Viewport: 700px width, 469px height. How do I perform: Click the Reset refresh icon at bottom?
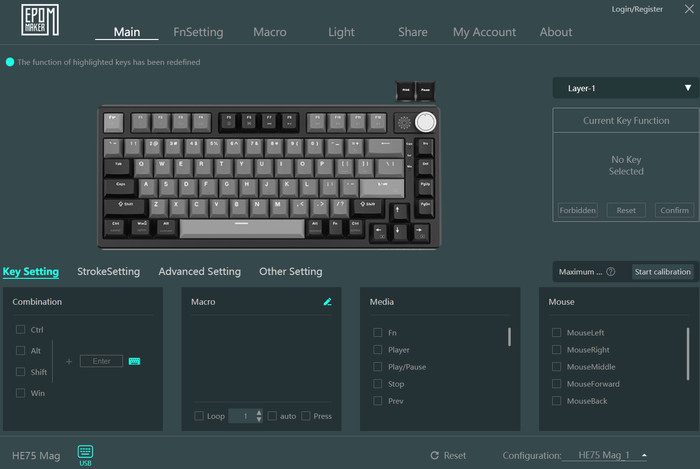pos(434,455)
